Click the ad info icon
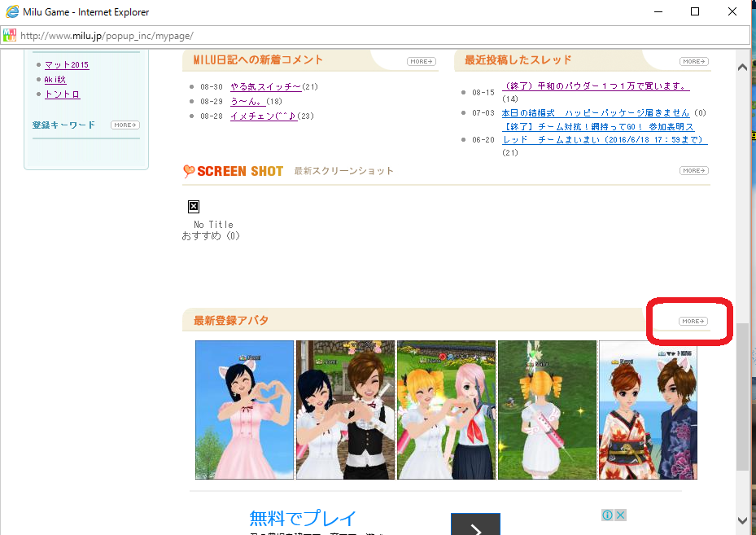The image size is (756, 535). click(608, 515)
